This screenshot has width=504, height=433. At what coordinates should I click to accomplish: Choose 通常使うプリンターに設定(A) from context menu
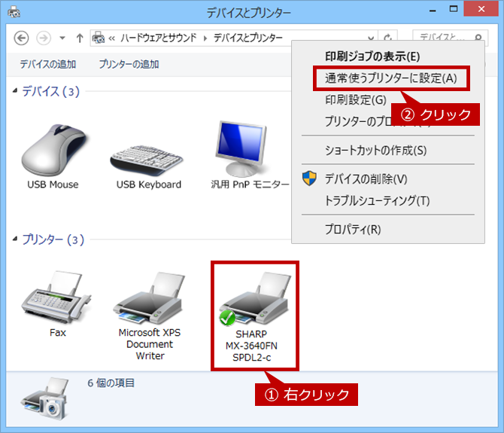click(390, 78)
